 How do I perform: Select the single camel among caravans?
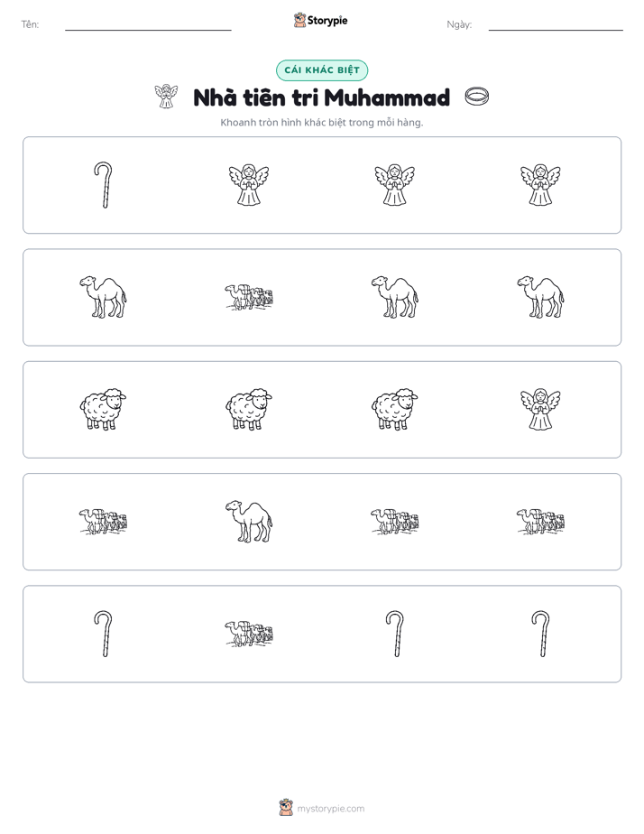click(x=249, y=522)
